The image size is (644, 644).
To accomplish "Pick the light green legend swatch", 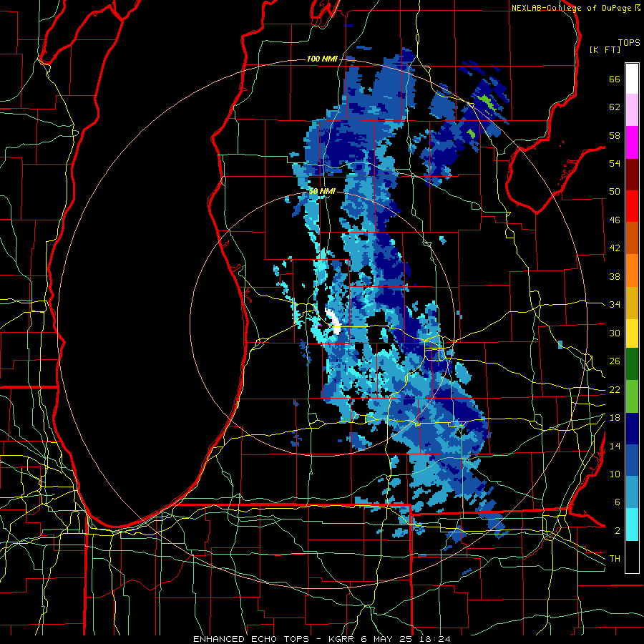I will pyautogui.click(x=632, y=396).
